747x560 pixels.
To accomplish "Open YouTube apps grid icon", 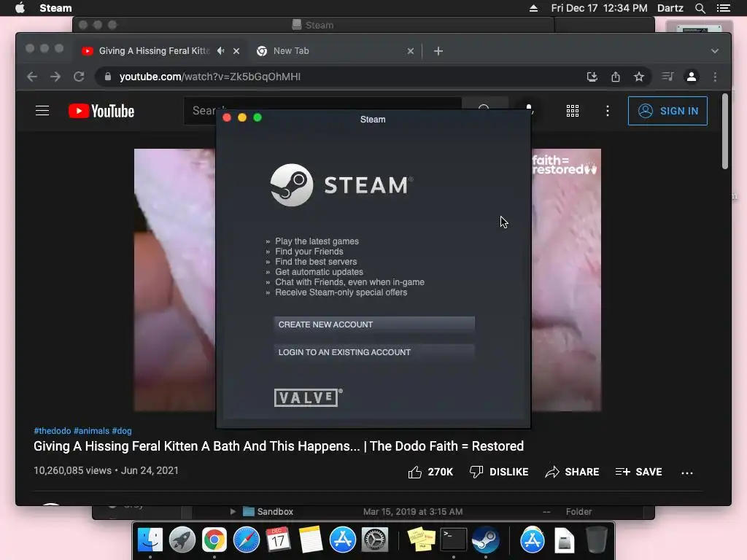I will (x=572, y=111).
